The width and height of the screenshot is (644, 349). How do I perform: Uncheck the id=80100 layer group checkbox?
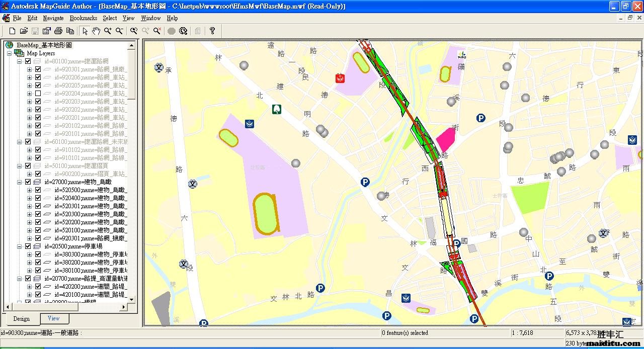pos(28,61)
